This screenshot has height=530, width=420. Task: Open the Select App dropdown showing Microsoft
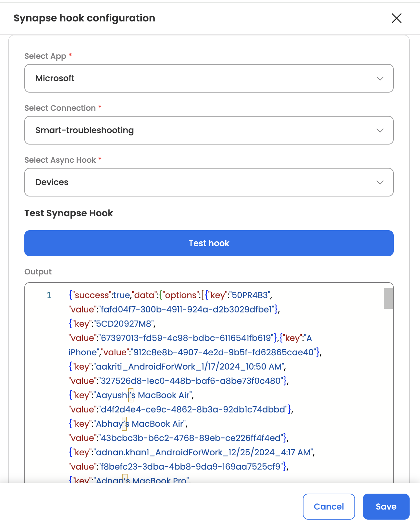(209, 78)
